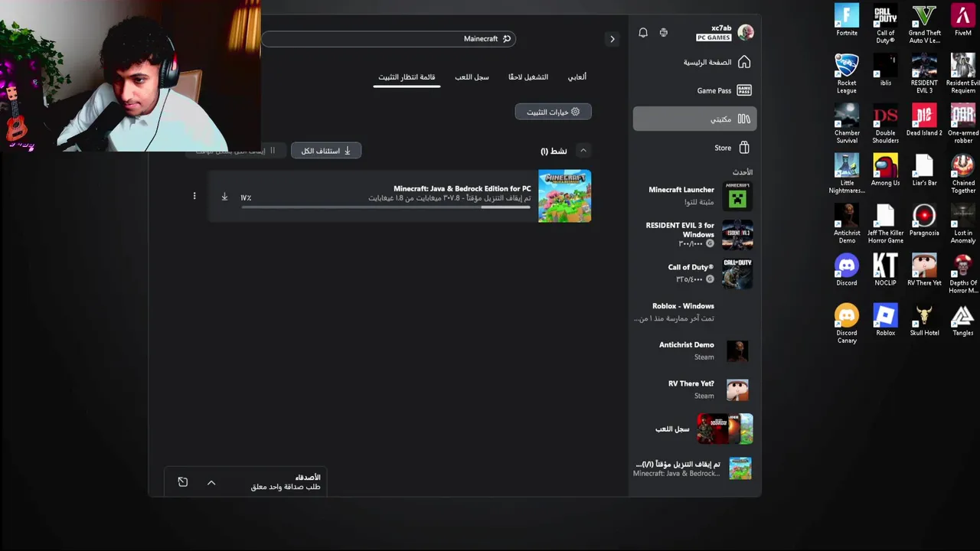
Task: Select My Library (مكتبتي) in sidebar
Action: (x=694, y=119)
